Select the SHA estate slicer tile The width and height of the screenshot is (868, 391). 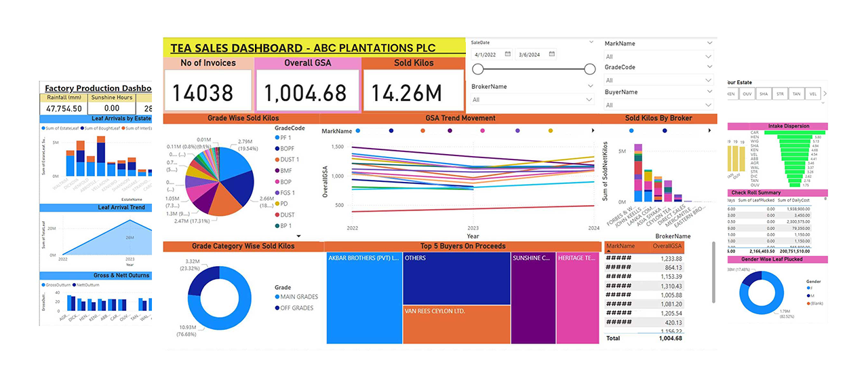click(x=764, y=94)
